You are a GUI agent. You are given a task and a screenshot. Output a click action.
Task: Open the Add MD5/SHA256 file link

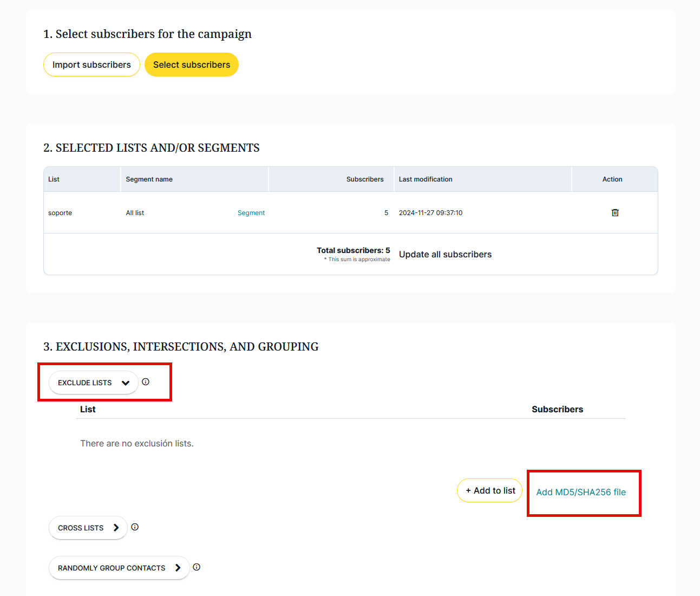(581, 492)
